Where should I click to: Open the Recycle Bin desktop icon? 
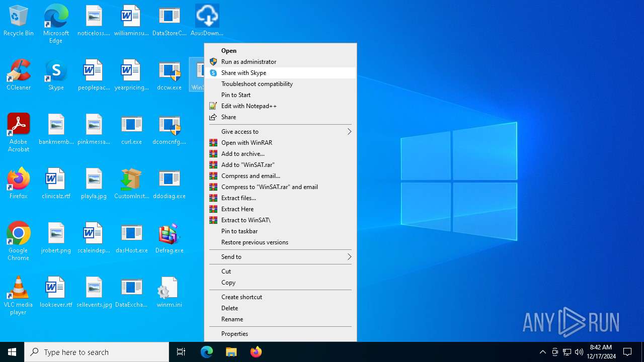point(19,21)
